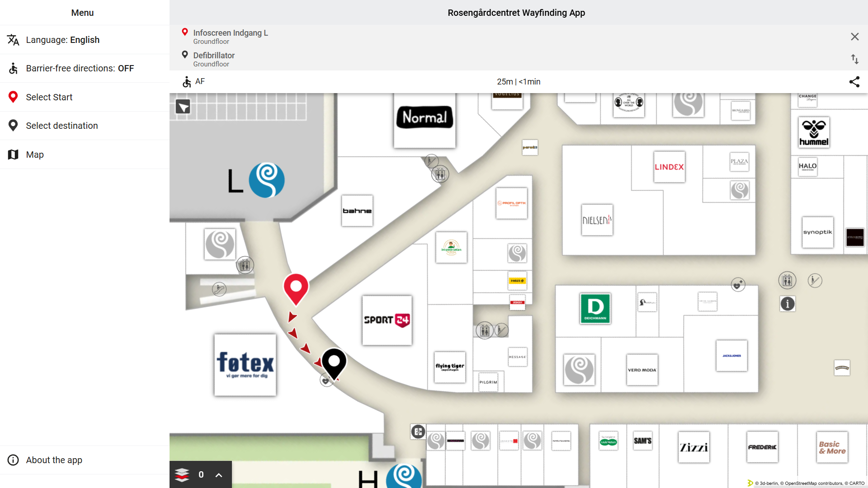Open the Flying Tiger shop marker

(450, 367)
